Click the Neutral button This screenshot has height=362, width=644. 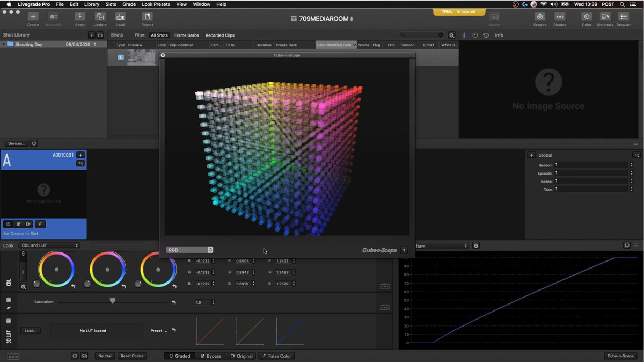(x=105, y=356)
